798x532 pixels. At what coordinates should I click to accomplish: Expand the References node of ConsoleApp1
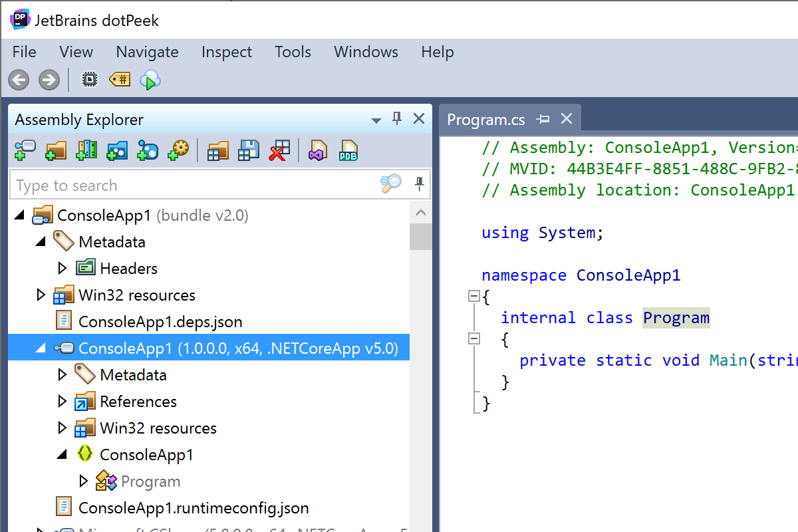[x=62, y=400]
